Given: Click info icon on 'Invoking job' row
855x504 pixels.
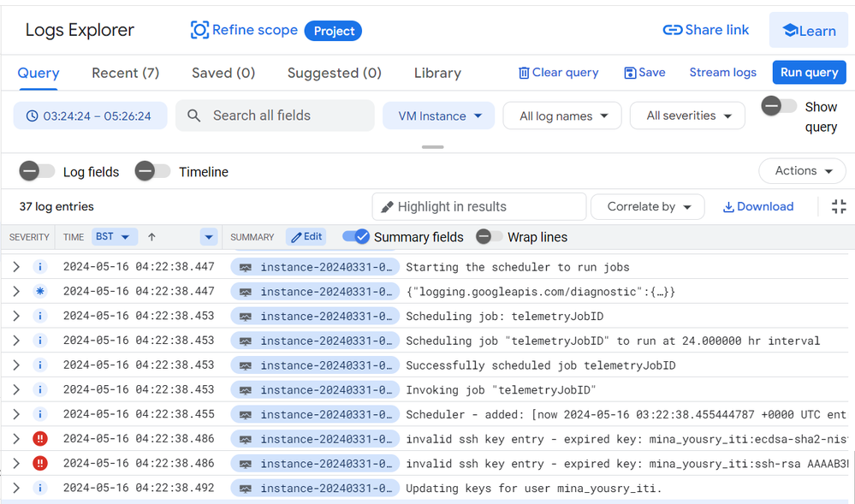Looking at the screenshot, I should (40, 389).
